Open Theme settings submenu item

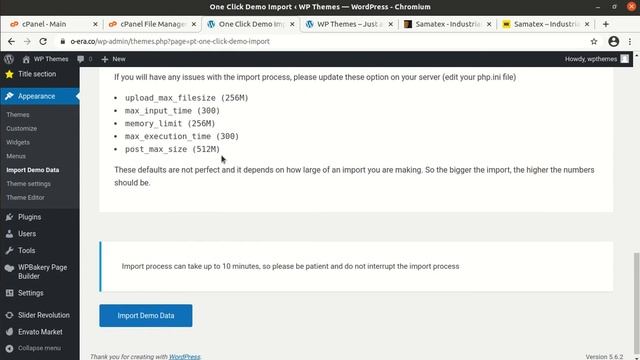29,184
